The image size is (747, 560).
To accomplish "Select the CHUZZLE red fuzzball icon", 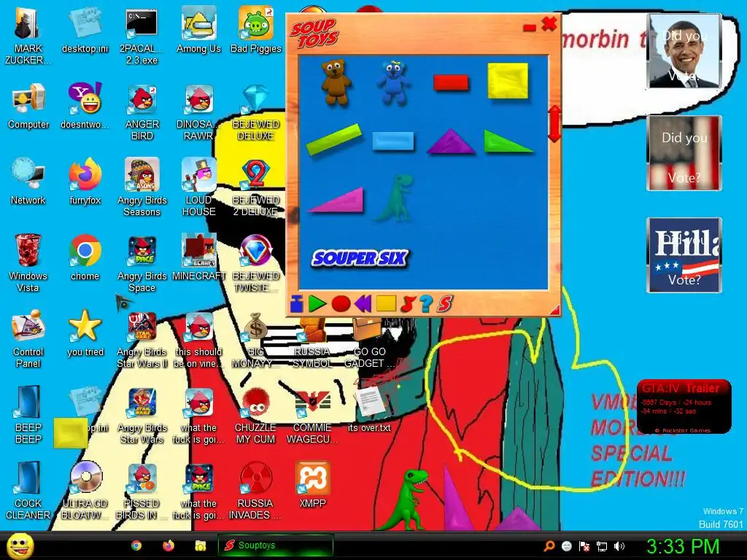I will [x=256, y=415].
